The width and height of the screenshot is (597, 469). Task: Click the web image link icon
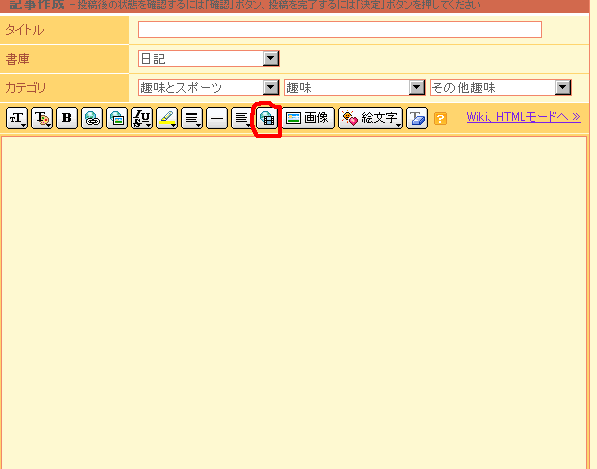click(117, 118)
